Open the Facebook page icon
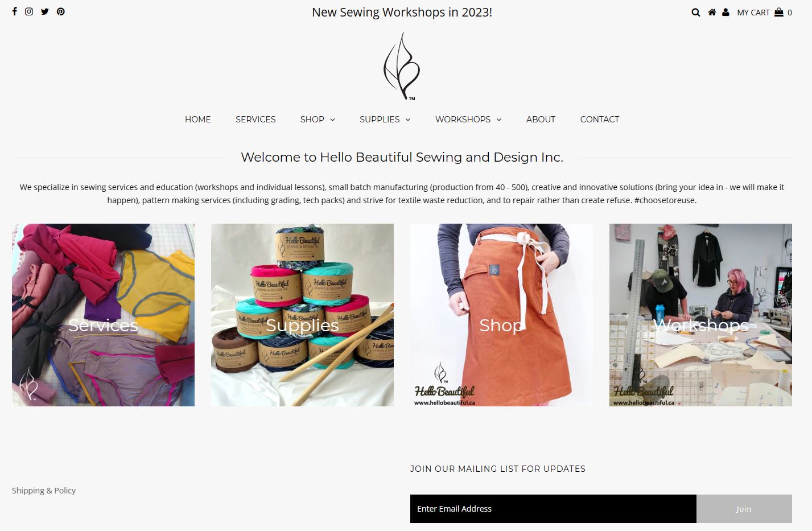The image size is (812, 531). [x=15, y=11]
